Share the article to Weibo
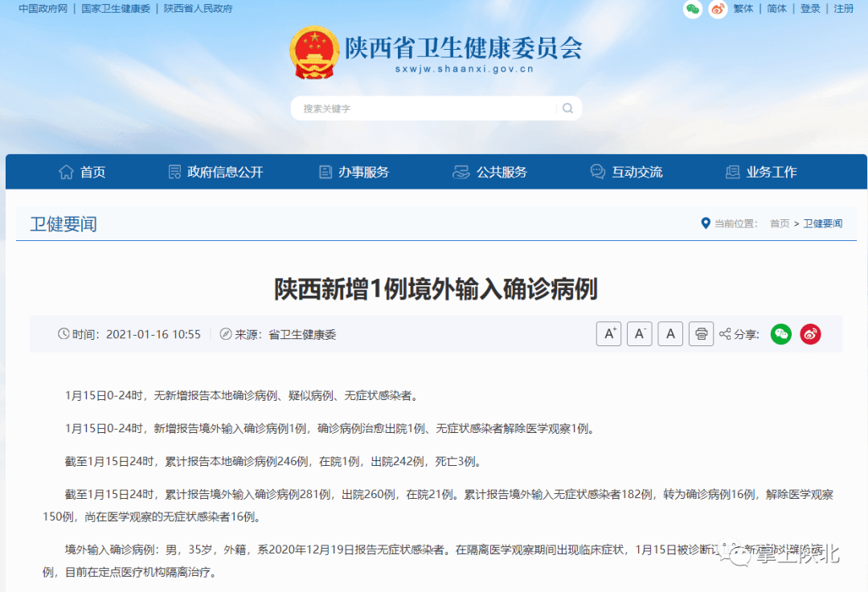Image resolution: width=868 pixels, height=592 pixels. tap(810, 333)
